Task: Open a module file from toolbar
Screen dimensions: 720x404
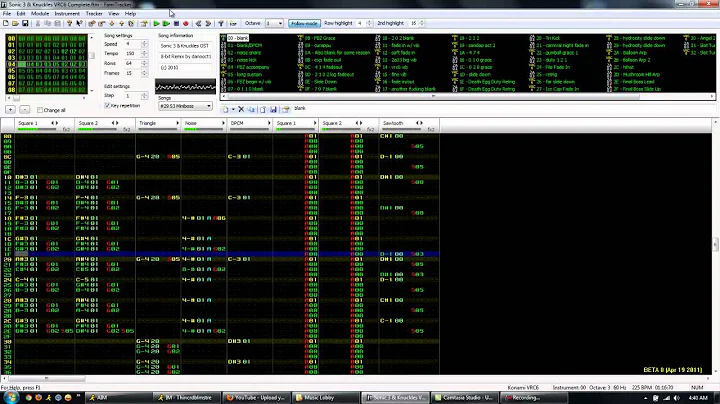Action: [16, 23]
